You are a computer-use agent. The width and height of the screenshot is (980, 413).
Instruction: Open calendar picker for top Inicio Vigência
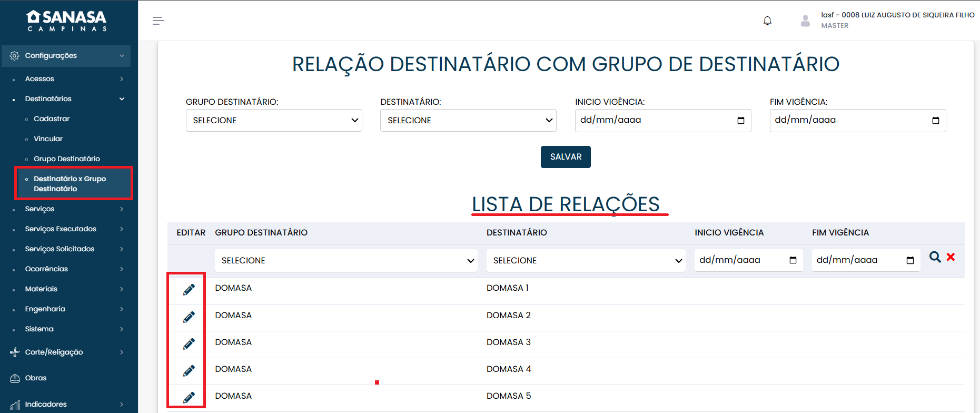click(x=740, y=121)
